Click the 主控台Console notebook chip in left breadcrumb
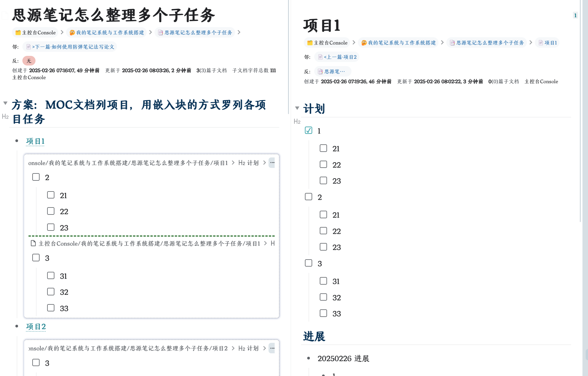 click(x=35, y=33)
